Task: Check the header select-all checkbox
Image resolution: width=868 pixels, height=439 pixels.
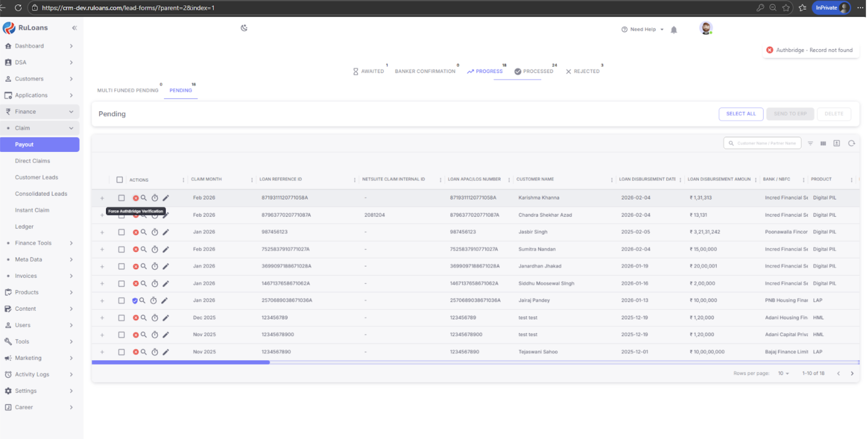Action: click(x=120, y=180)
